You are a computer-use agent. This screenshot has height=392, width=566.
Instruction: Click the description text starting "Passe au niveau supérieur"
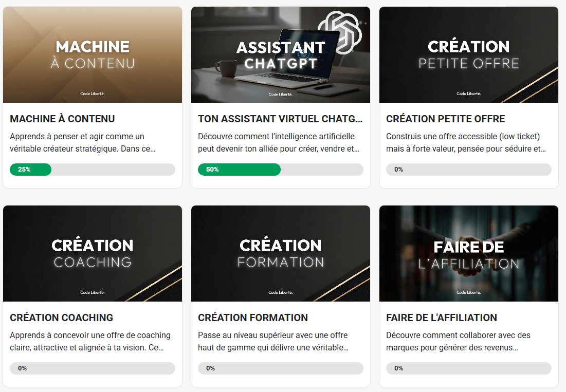pos(273,342)
